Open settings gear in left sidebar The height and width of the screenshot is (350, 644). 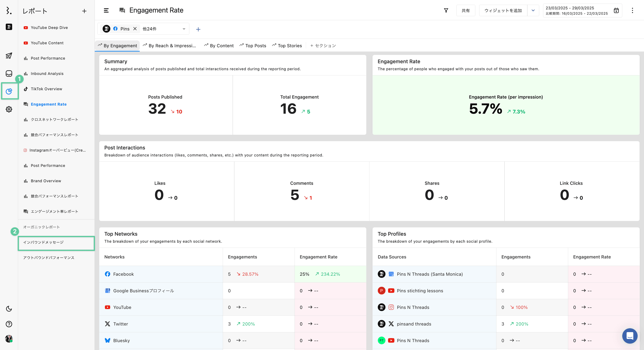(x=9, y=109)
